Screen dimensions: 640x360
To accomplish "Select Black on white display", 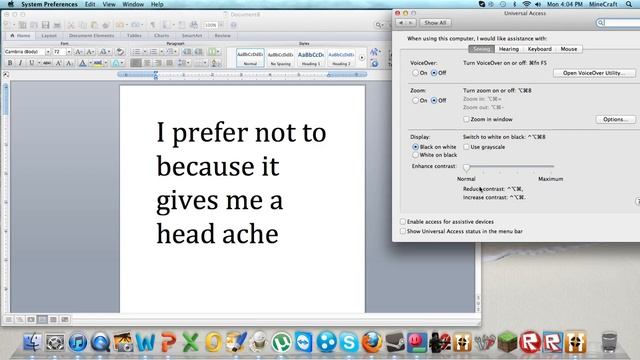I will point(416,147).
